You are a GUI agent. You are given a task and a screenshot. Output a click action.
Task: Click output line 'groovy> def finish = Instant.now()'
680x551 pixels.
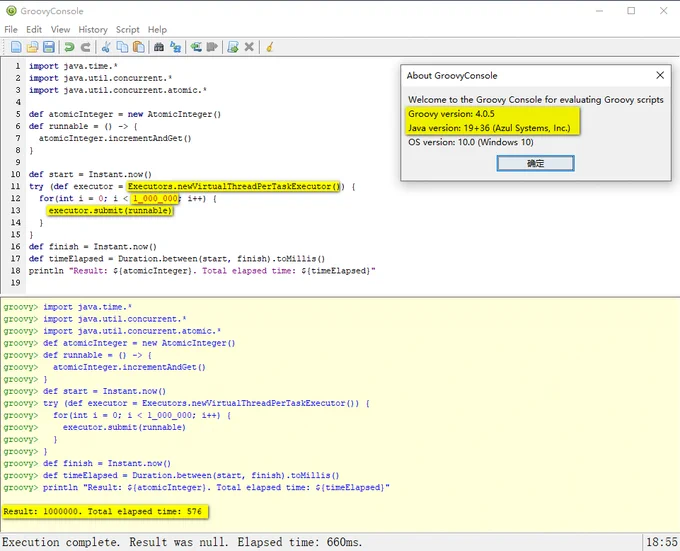coord(87,463)
